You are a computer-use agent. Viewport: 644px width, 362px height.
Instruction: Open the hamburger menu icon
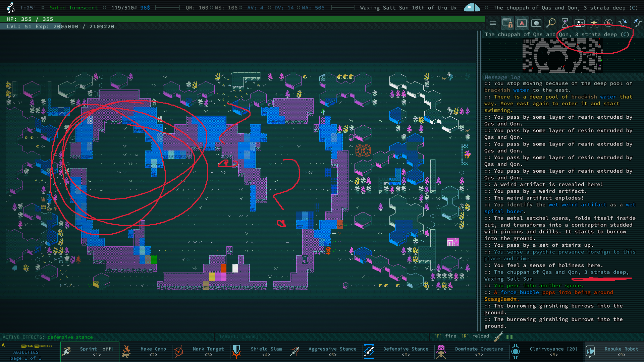pos(493,23)
